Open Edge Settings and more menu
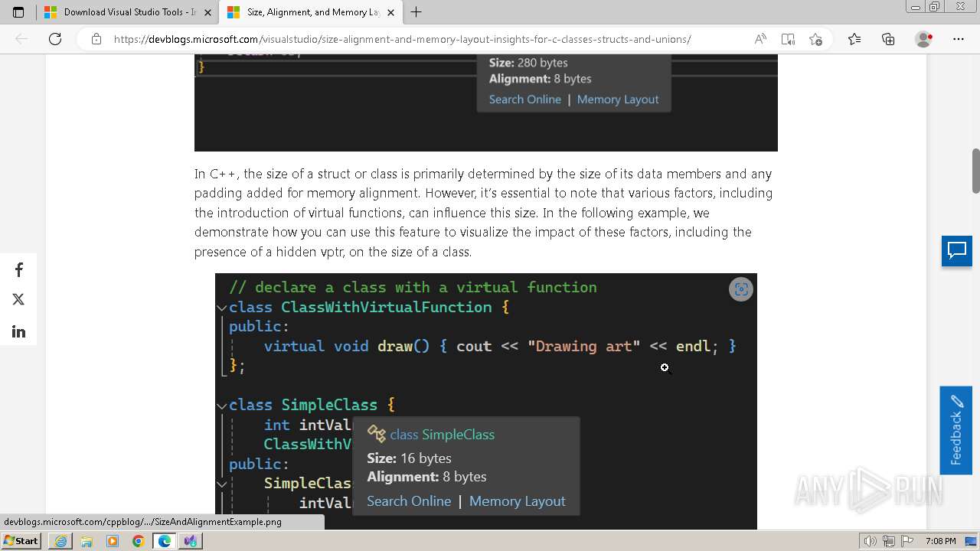Screen dimensions: 980x551 click(959, 39)
